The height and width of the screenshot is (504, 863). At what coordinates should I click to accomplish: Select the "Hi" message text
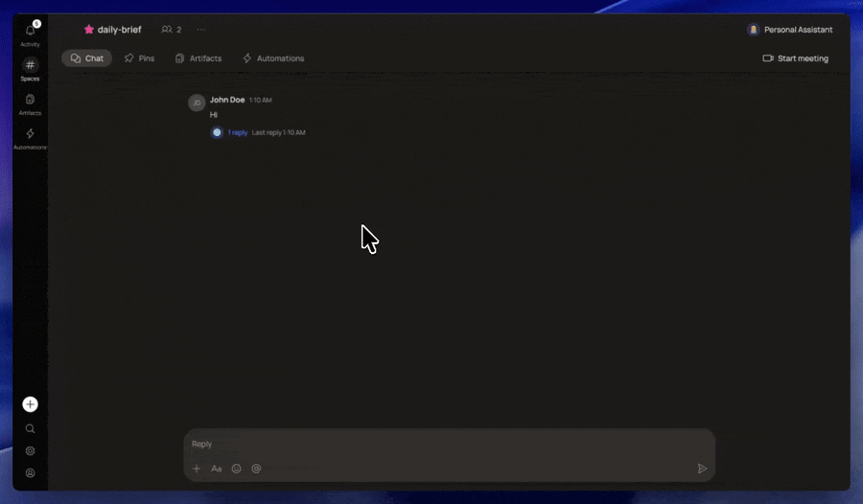(x=214, y=114)
